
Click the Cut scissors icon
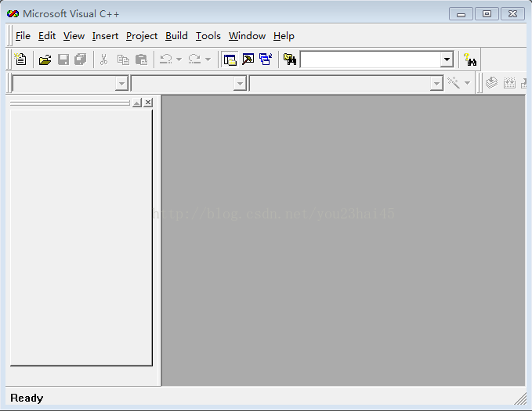click(104, 59)
